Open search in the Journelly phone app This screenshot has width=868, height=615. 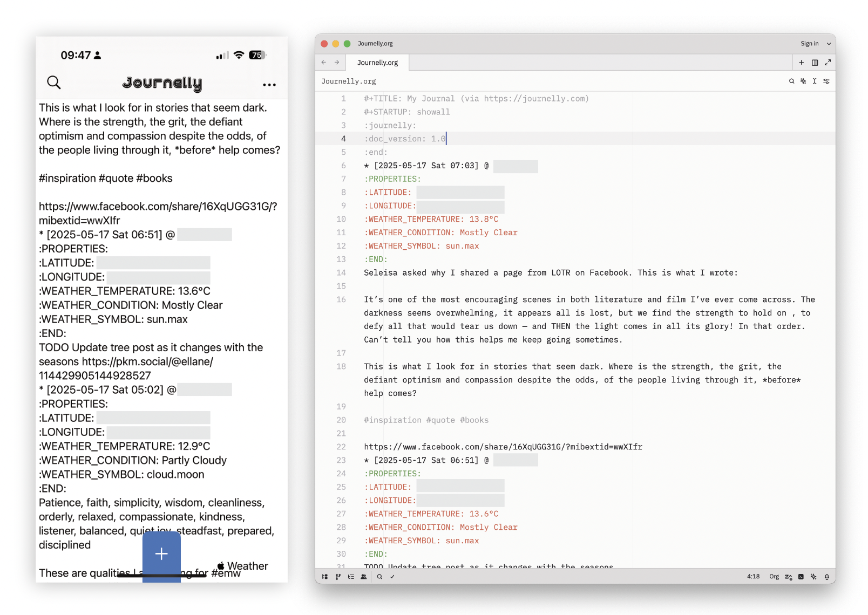(53, 83)
